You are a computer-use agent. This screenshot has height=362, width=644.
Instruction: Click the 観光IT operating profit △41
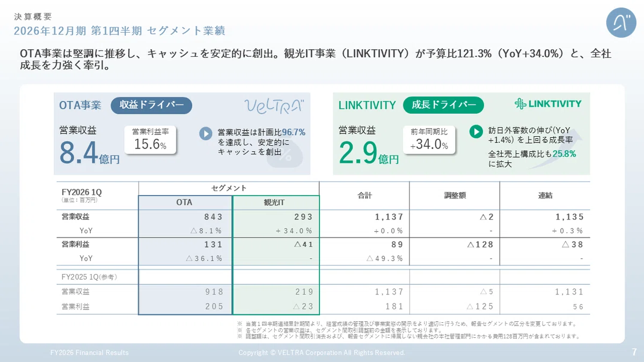point(303,245)
